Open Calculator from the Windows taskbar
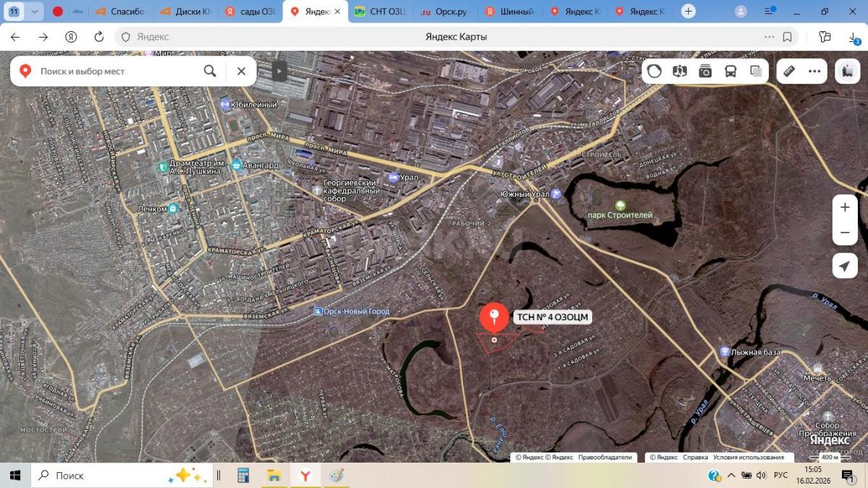The height and width of the screenshot is (488, 868). point(243,476)
